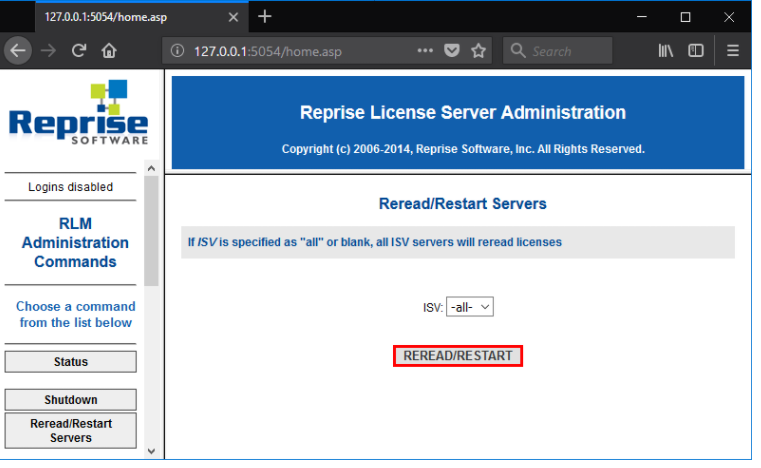Maximize the browser window
This screenshot has width=761, height=468.
(x=685, y=17)
